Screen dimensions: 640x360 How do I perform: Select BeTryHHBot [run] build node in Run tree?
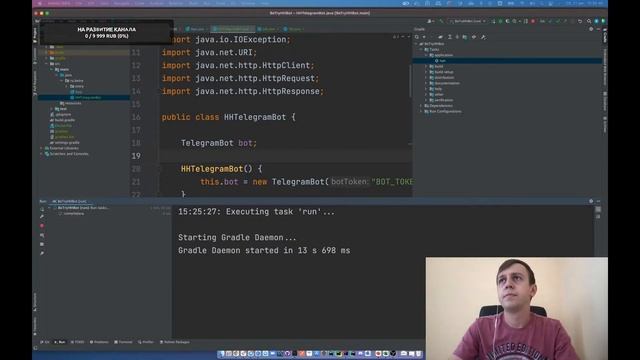click(x=82, y=208)
